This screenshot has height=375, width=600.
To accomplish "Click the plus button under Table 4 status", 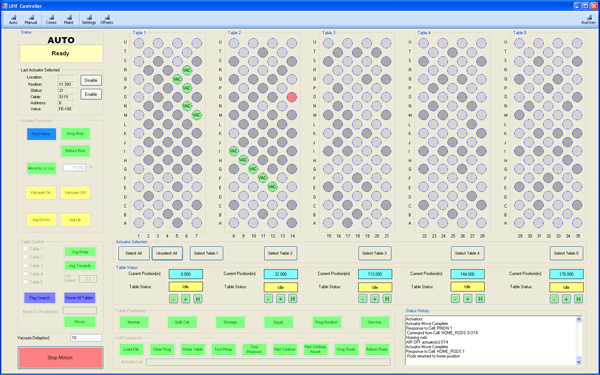I will click(x=468, y=299).
